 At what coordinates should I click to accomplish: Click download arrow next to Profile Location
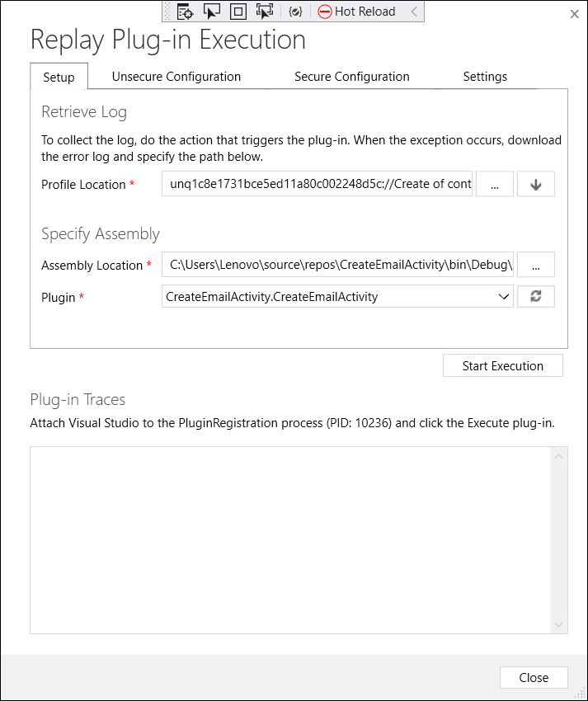pos(536,184)
